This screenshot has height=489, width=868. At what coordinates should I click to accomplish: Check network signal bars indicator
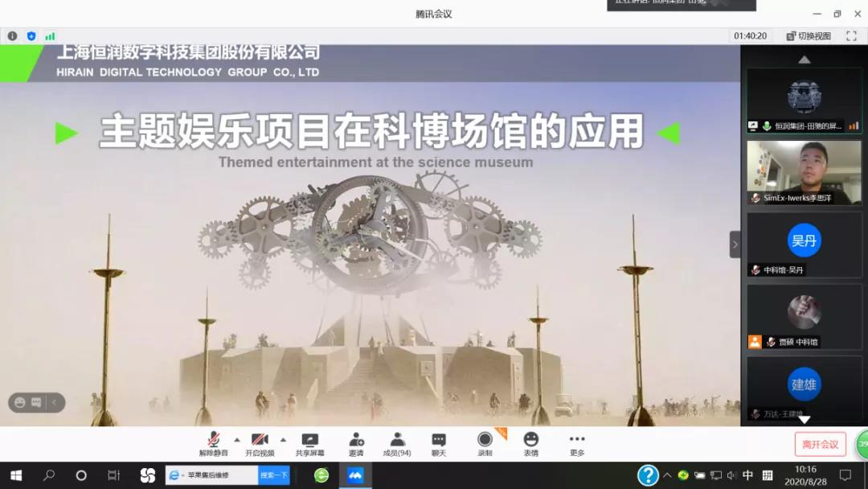point(50,36)
